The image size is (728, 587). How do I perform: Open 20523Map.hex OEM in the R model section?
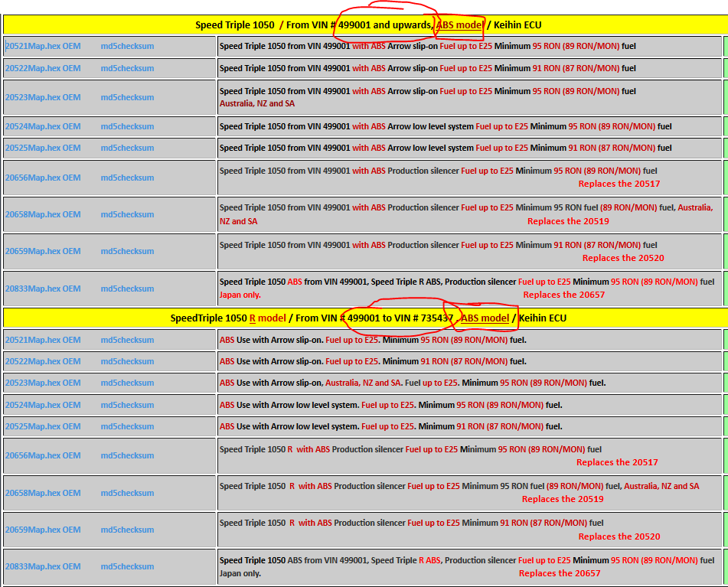point(43,383)
